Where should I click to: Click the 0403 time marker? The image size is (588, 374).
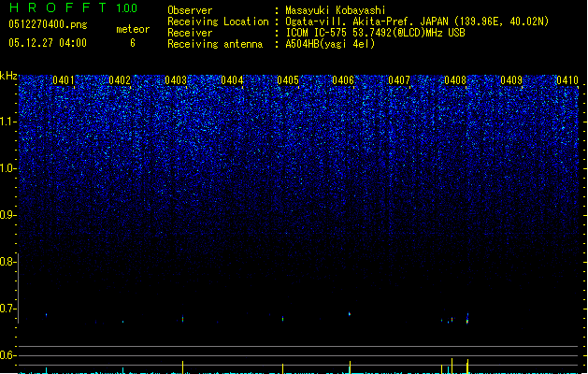[x=176, y=80]
